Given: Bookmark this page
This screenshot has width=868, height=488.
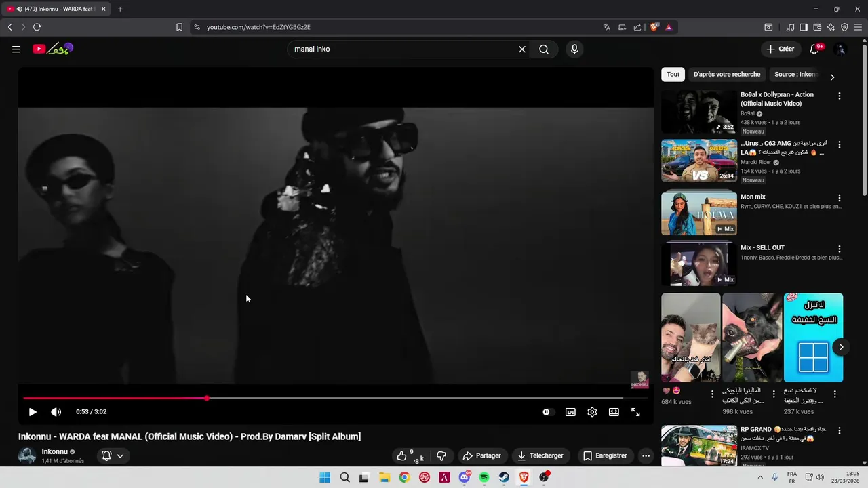Looking at the screenshot, I should [179, 27].
